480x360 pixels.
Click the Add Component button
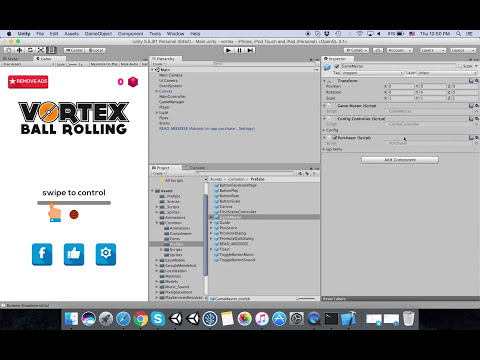click(x=400, y=160)
